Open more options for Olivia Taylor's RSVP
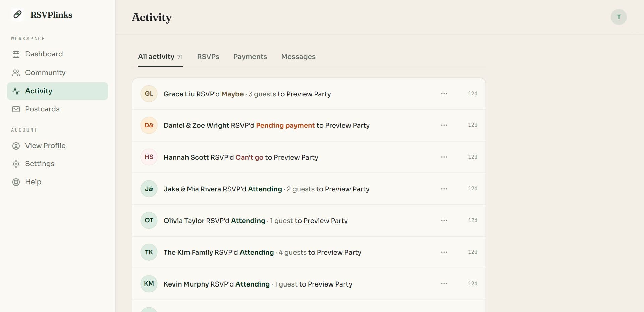 tap(444, 220)
